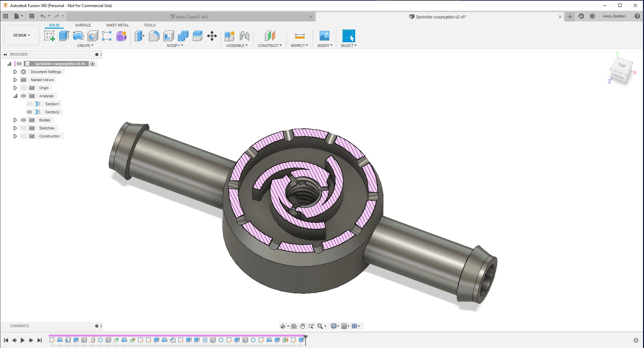Open the MODIFY menu
Image resolution: width=644 pixels, height=348 pixels.
175,46
